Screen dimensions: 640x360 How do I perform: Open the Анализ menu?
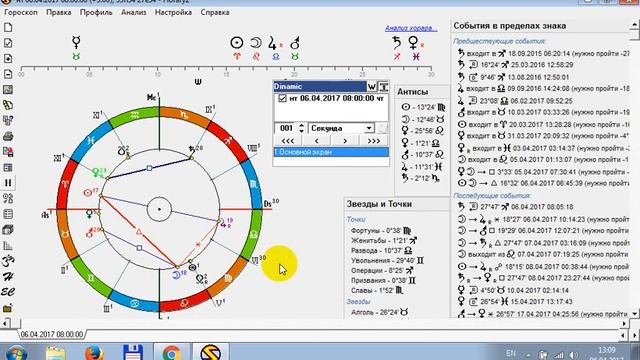(133, 12)
